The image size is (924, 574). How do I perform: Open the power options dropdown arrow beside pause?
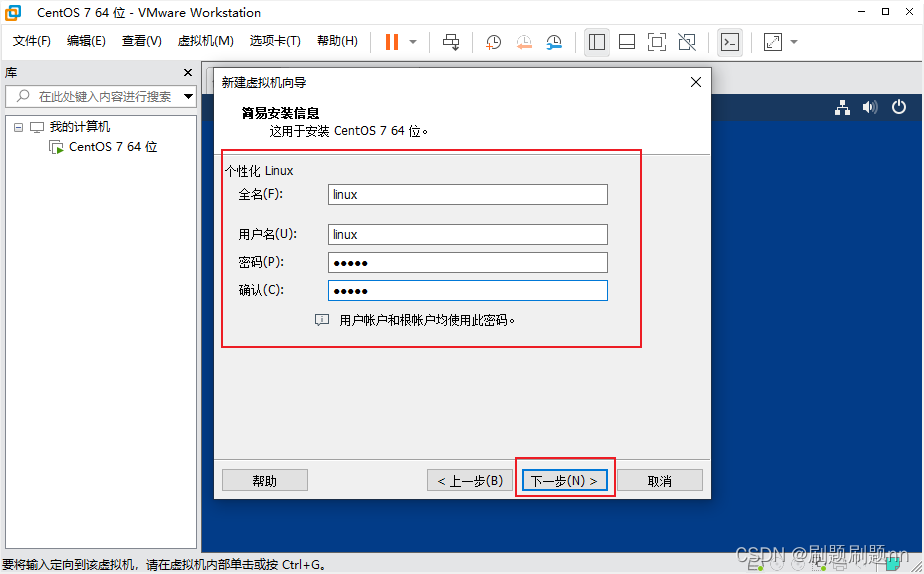click(413, 42)
